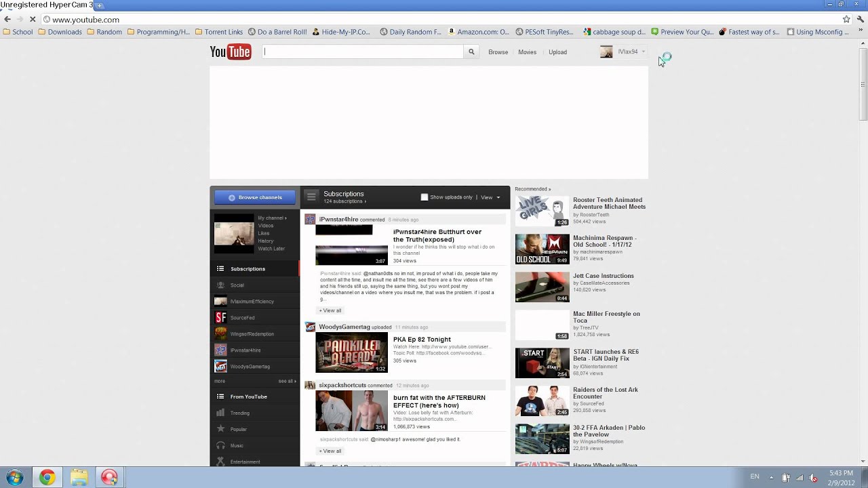Open the AFTERBURN EFFECT video thumbnail
This screenshot has width=868, height=488.
351,411
